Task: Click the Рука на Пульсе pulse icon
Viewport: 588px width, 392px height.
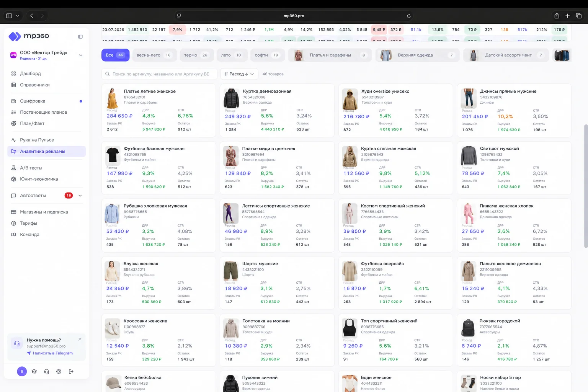Action: pos(14,140)
